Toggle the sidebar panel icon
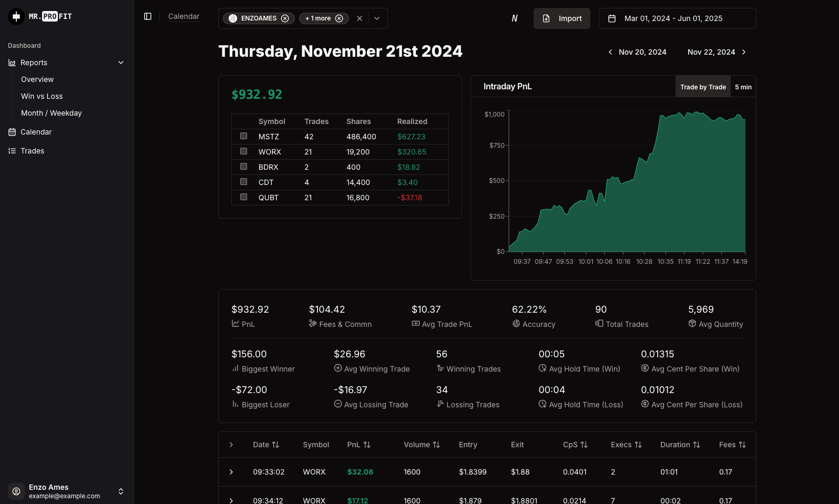 (x=148, y=16)
